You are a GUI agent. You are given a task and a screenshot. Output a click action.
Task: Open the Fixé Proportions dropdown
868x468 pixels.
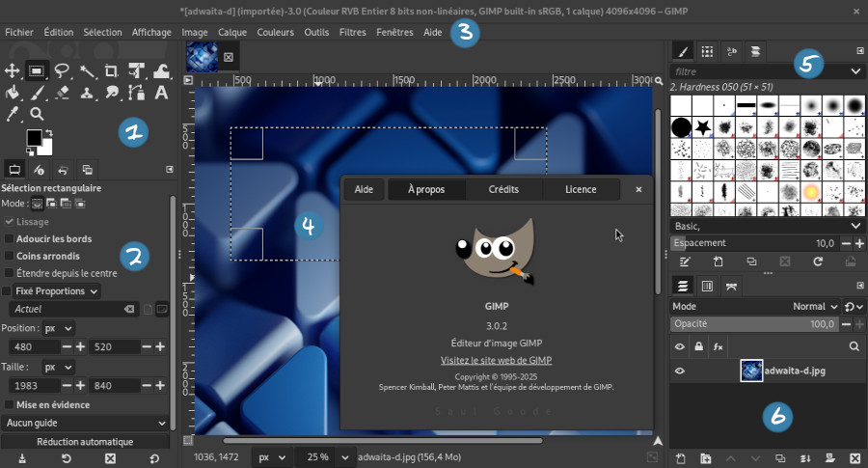coord(57,291)
